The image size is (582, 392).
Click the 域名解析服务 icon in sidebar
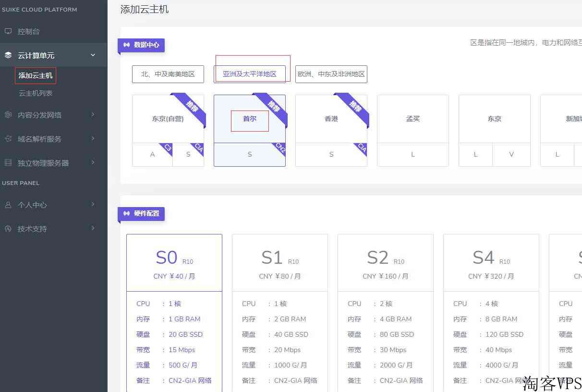coord(8,139)
